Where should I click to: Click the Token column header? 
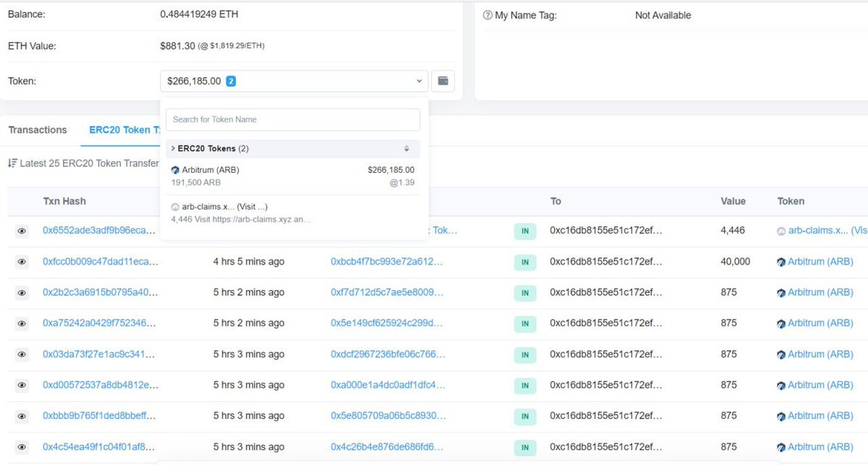(x=791, y=201)
